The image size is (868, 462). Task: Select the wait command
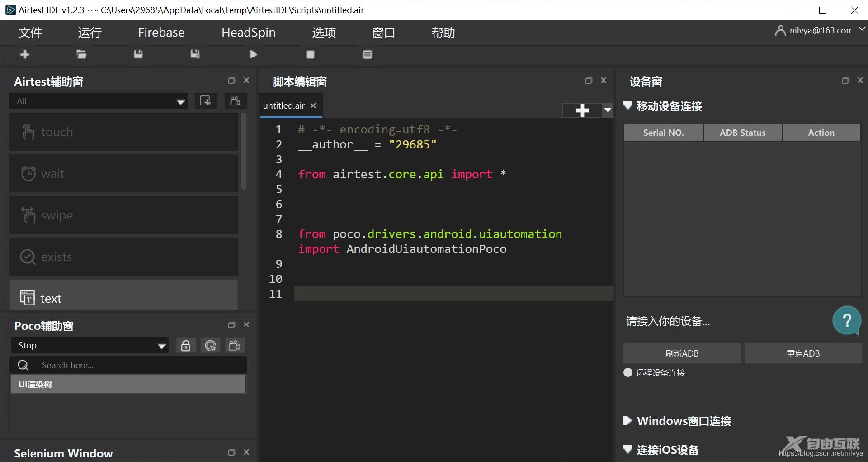coord(123,173)
